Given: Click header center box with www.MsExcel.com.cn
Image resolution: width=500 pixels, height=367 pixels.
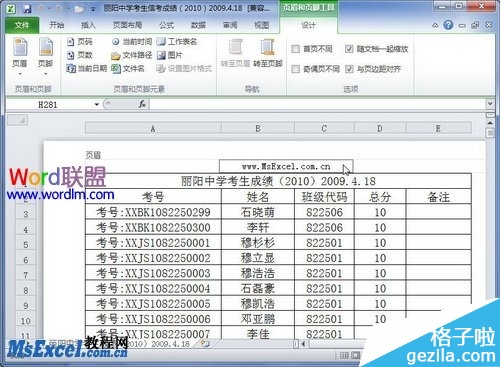Looking at the screenshot, I should [286, 166].
